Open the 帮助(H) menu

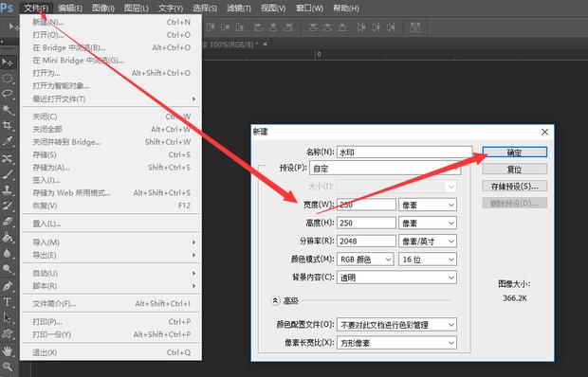(346, 8)
